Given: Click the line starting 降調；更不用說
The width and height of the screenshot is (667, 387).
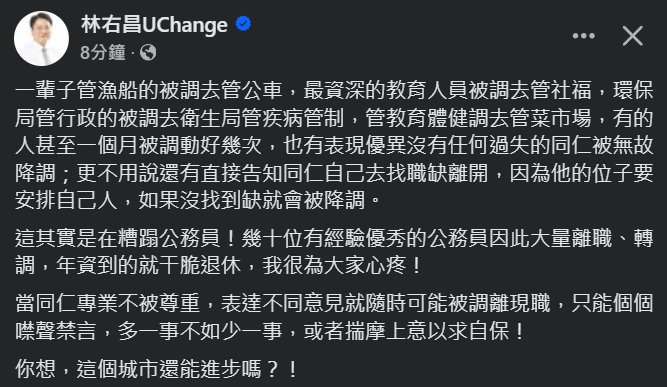Looking at the screenshot, I should 334,173.
